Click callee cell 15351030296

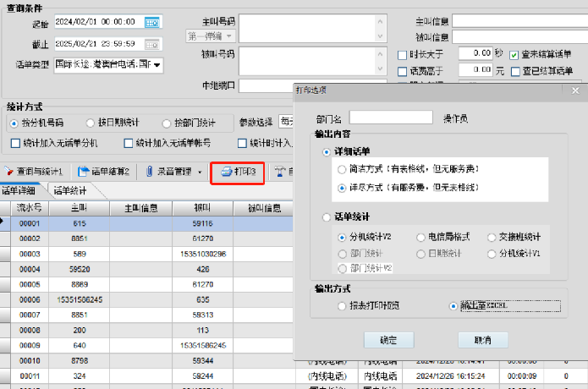pyautogui.click(x=203, y=254)
